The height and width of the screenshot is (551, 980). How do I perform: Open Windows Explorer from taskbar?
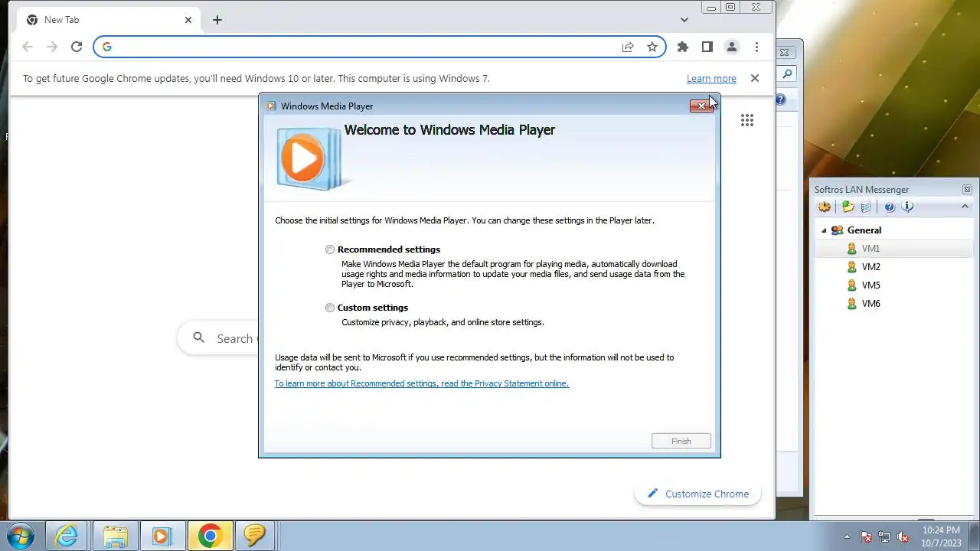point(115,536)
